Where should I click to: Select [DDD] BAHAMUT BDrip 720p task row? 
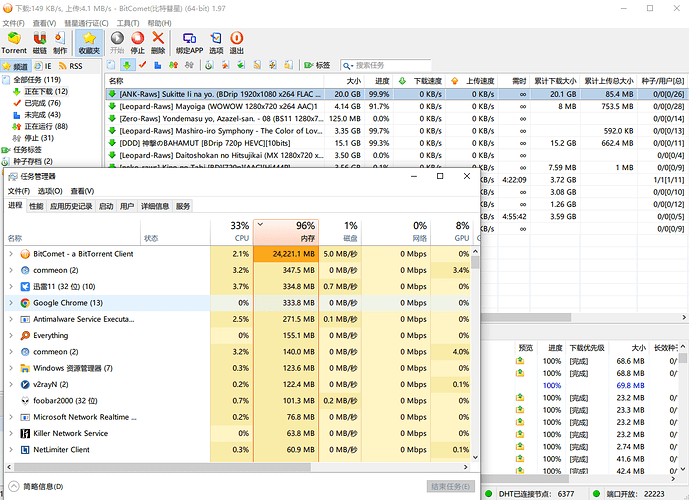tap(396, 143)
